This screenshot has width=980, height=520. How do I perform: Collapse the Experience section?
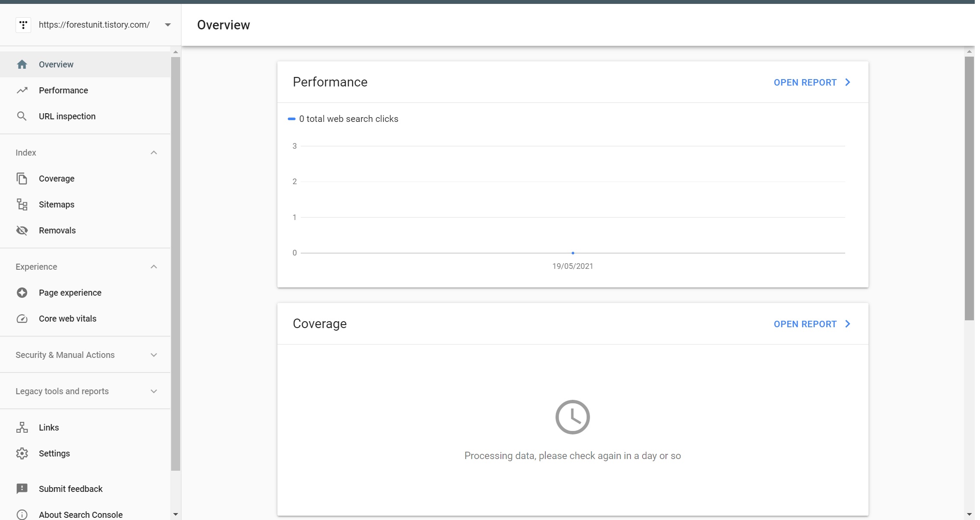tap(153, 267)
